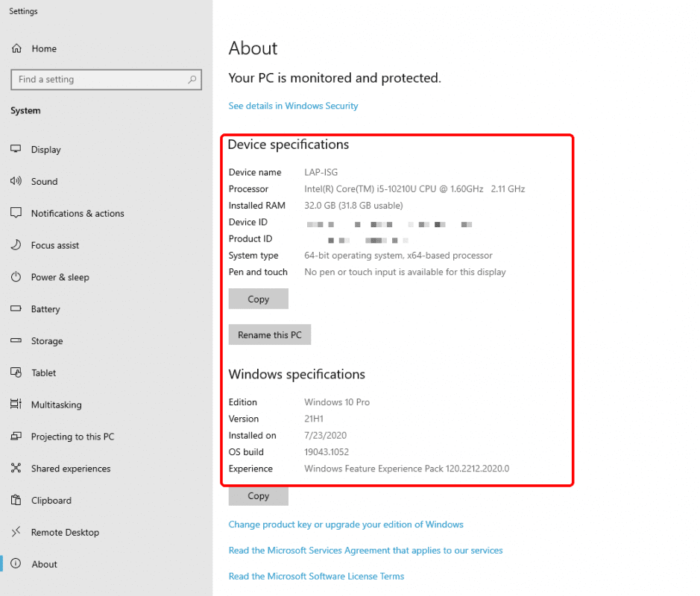The width and height of the screenshot is (700, 596).
Task: Open the Tablet settings page
Action: click(43, 373)
